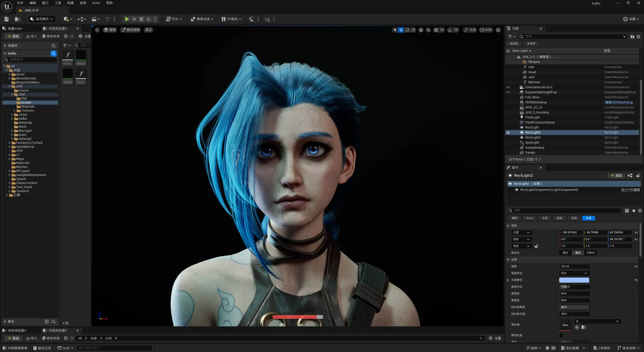Switch to the 放置Actor tab
644x352 pixels.
15,28
